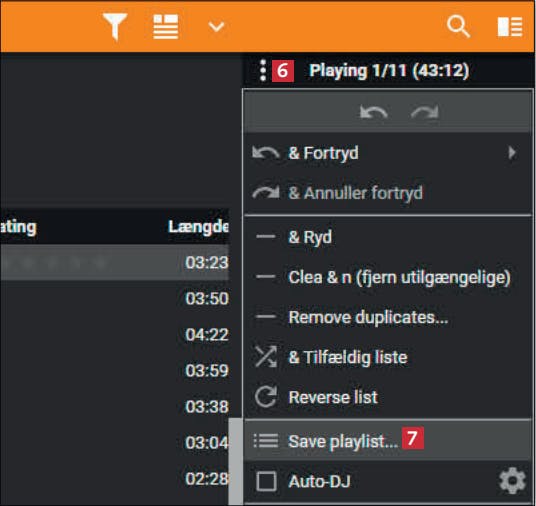
Task: Choose Ryd to clear the list
Action: click(x=388, y=237)
